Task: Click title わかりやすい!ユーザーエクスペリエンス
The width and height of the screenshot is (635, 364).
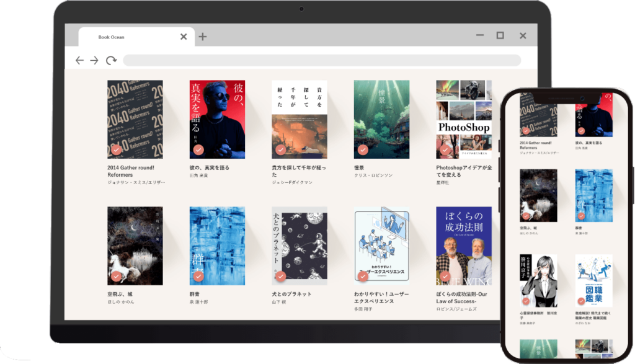Action: (381, 298)
